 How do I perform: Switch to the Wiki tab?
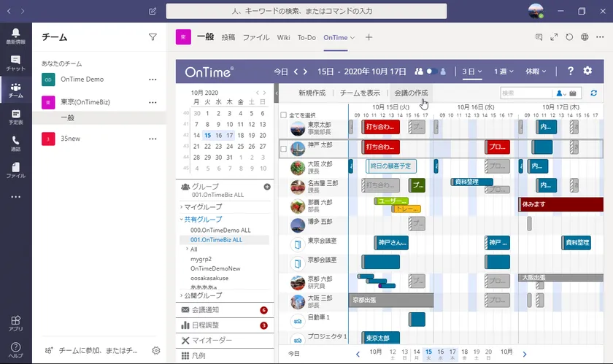[x=283, y=37]
